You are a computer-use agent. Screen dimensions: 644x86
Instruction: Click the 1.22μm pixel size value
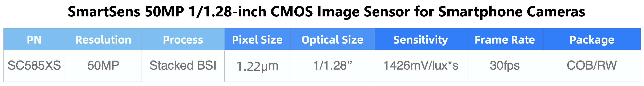point(257,66)
